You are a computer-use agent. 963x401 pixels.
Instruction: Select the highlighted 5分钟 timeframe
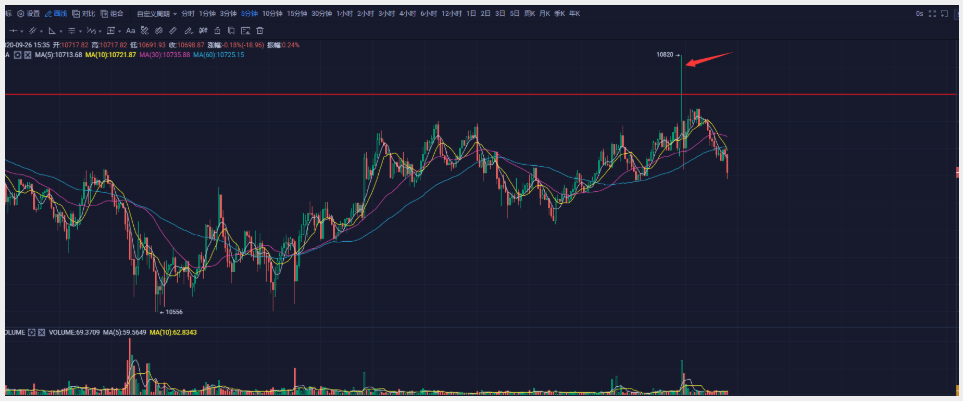tap(249, 14)
